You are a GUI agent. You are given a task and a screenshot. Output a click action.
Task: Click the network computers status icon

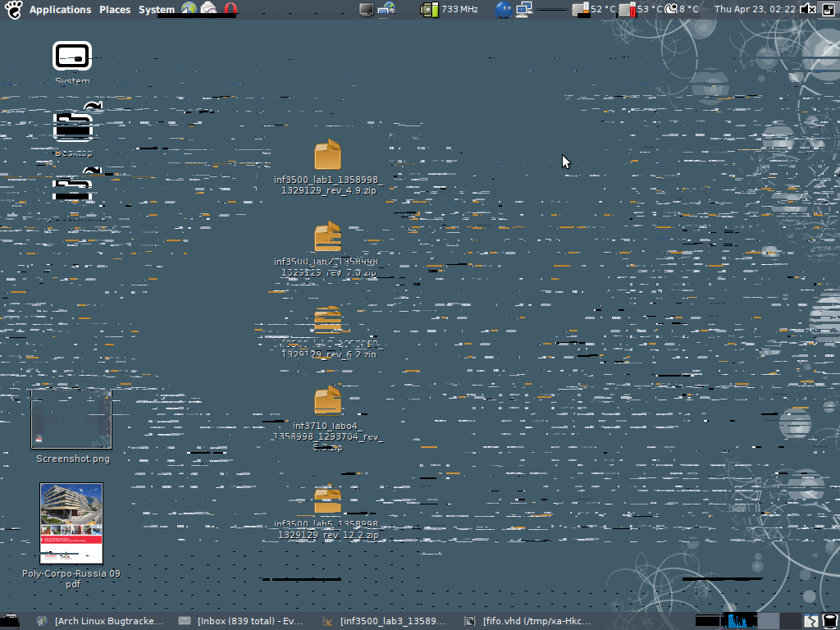524,9
